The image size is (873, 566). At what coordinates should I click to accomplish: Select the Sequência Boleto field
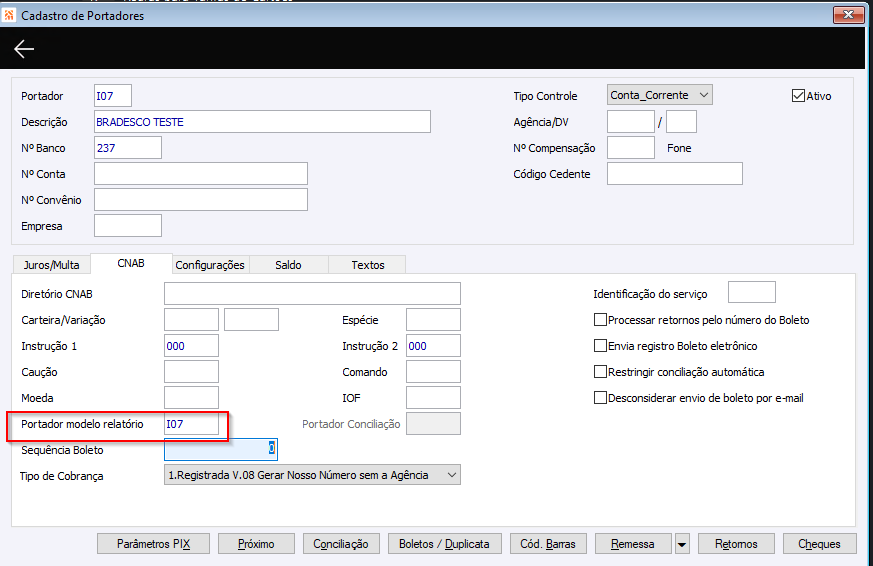221,450
